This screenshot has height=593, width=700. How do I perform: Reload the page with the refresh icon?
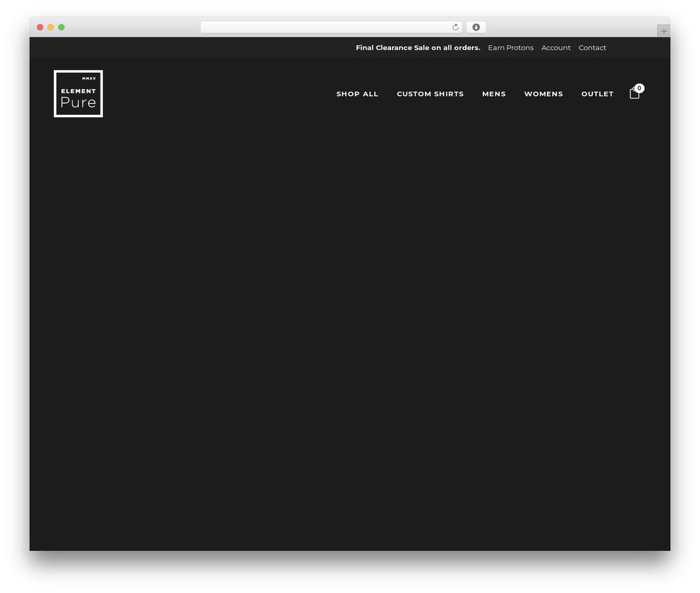click(x=455, y=27)
